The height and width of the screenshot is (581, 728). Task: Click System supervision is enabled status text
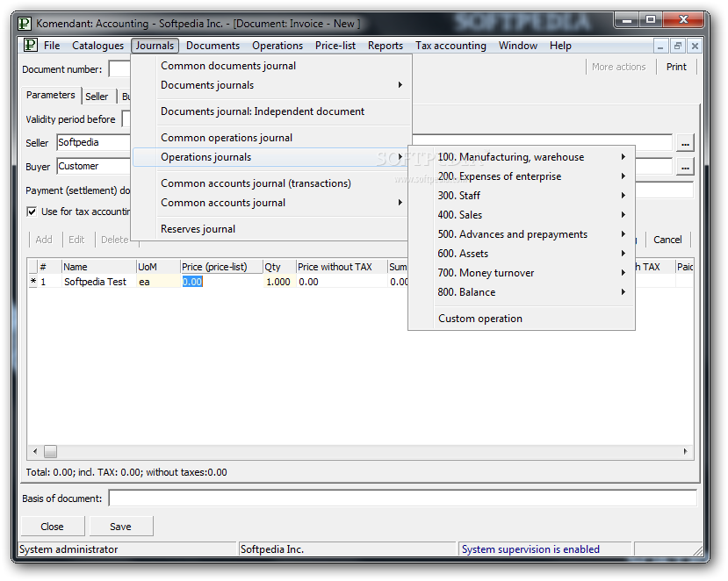tap(530, 549)
